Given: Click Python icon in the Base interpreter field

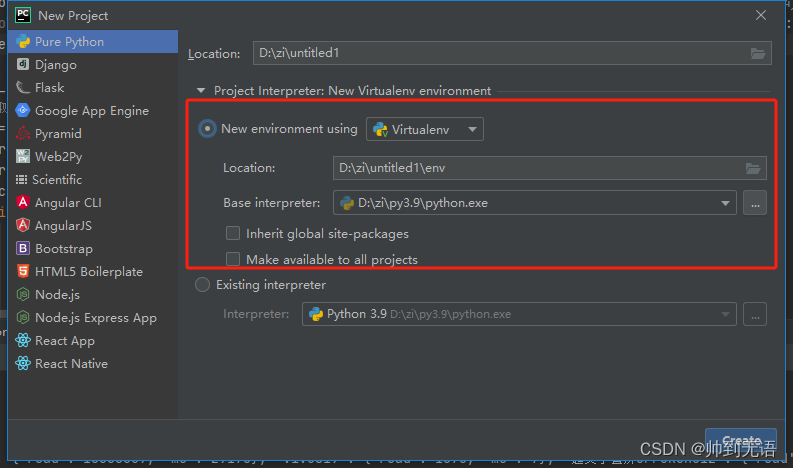Looking at the screenshot, I should pyautogui.click(x=347, y=203).
